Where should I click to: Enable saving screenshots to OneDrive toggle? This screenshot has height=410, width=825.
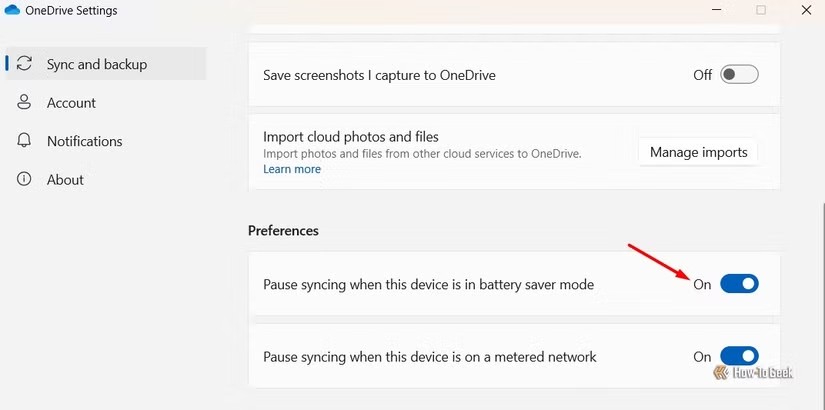coord(740,75)
